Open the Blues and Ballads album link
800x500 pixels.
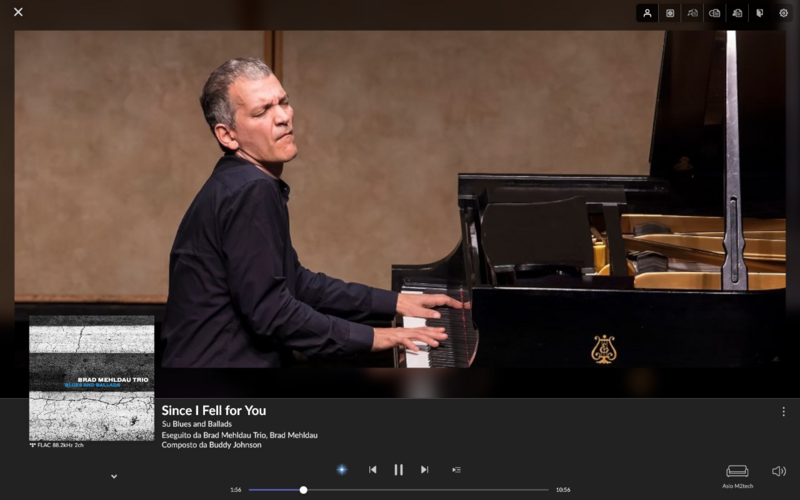coord(202,424)
